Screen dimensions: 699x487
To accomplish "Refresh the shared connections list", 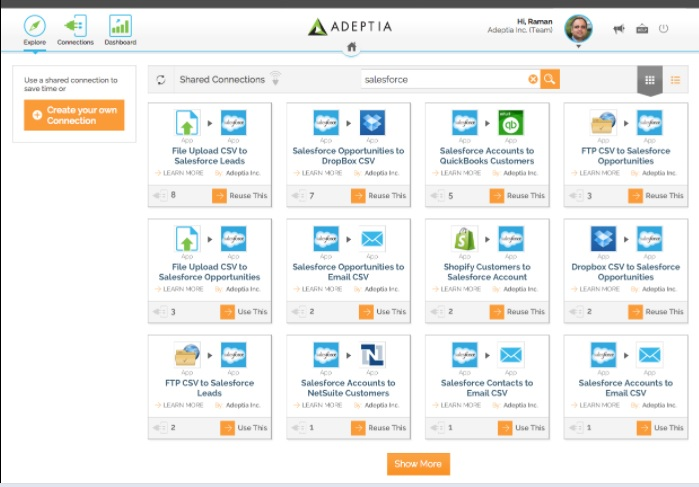I will pos(161,79).
